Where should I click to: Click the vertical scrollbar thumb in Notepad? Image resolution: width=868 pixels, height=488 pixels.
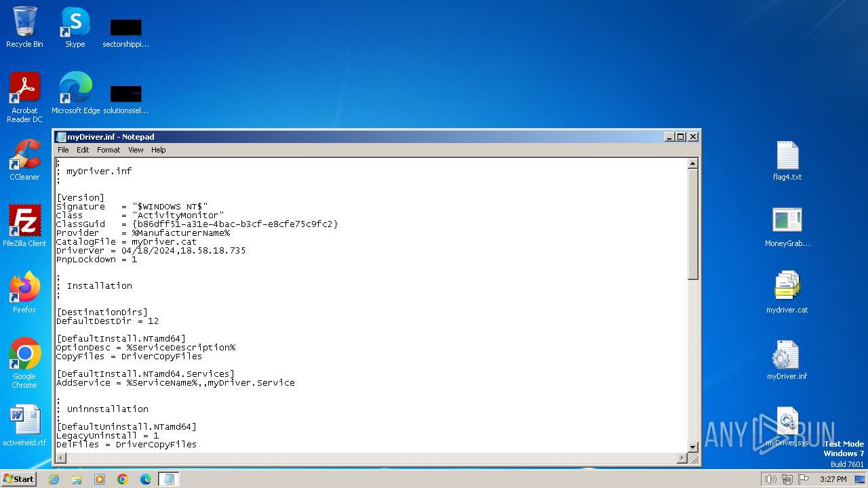point(692,224)
